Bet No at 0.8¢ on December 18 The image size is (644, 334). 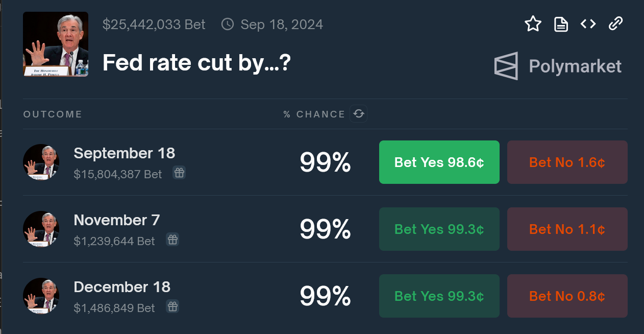(x=567, y=296)
